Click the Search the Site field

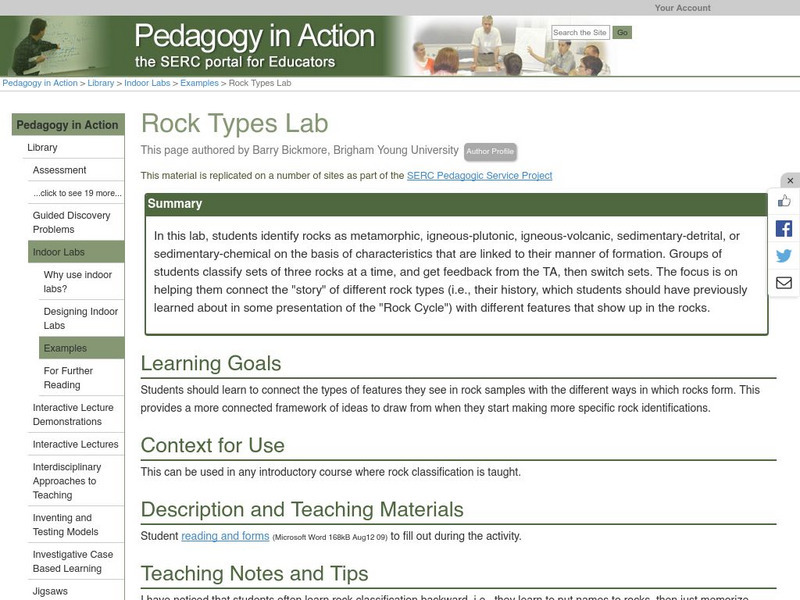click(x=580, y=33)
